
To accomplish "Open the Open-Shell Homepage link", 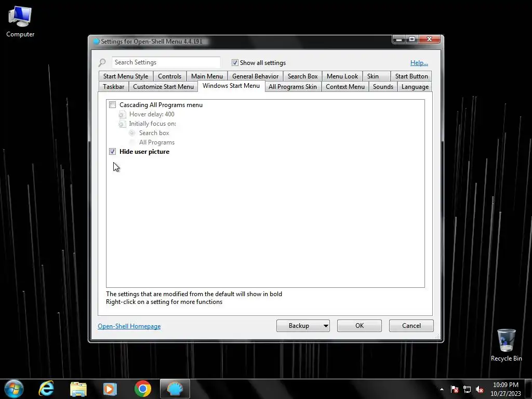I will (129, 326).
